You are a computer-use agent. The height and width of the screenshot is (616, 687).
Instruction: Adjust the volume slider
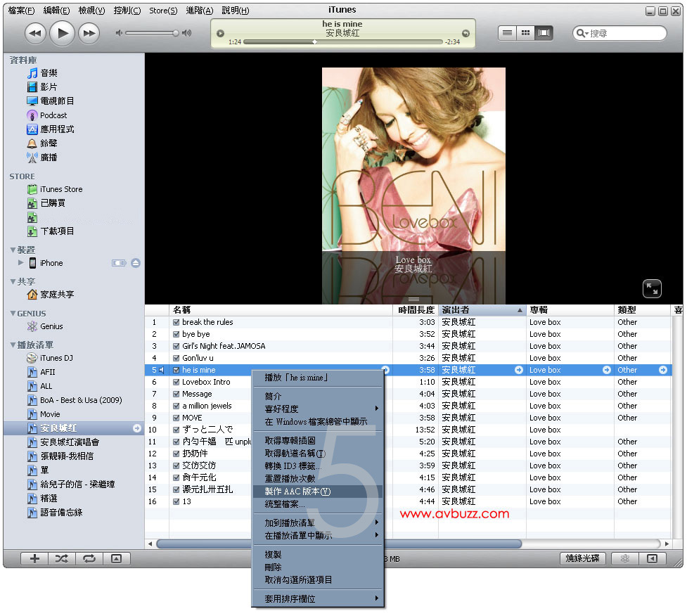click(151, 33)
